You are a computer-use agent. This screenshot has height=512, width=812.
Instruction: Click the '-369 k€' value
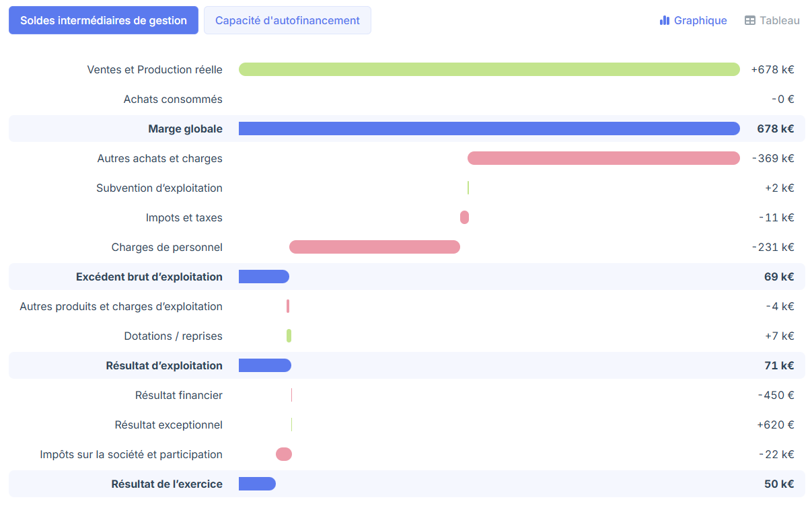773,158
